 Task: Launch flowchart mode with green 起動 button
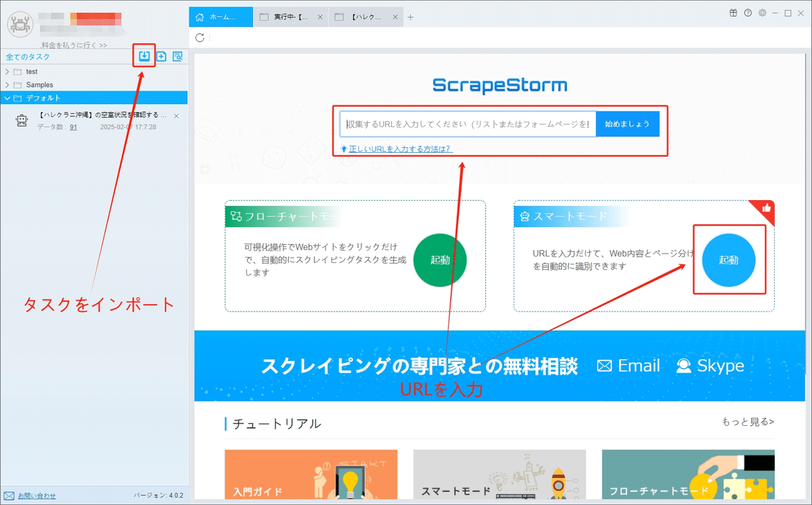440,260
